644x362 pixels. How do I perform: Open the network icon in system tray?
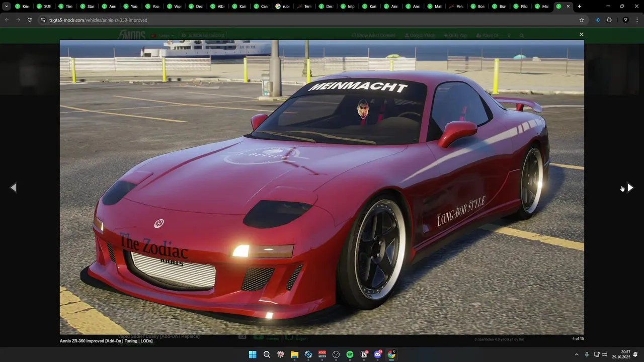[x=597, y=354]
